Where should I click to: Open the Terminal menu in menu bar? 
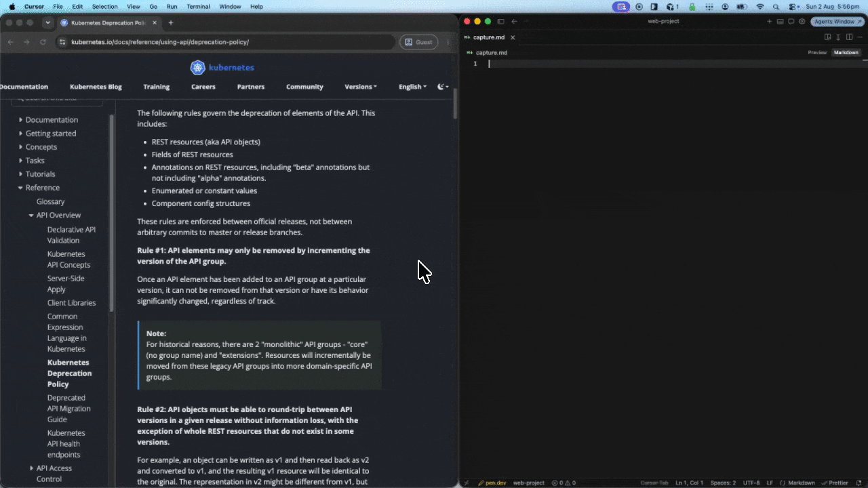(x=198, y=6)
